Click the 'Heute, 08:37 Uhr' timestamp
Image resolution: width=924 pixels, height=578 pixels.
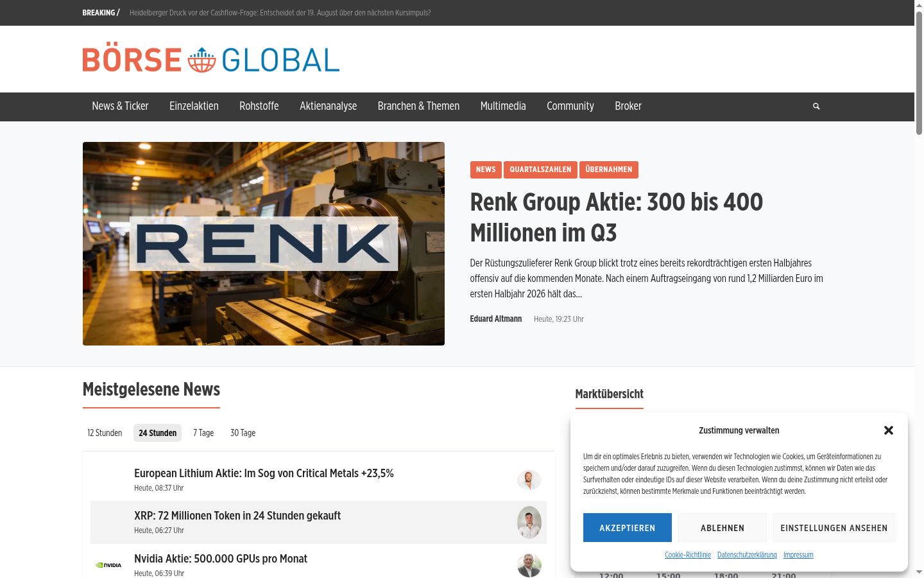[159, 488]
